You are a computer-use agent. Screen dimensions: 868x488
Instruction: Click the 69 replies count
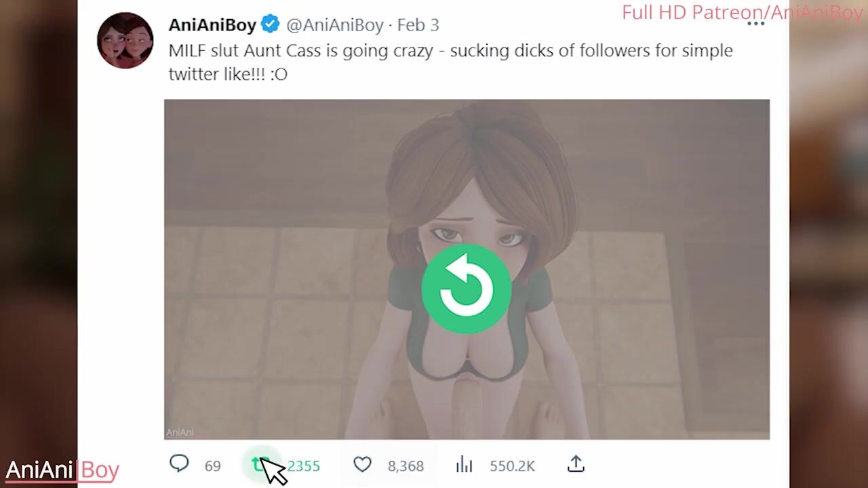point(212,466)
